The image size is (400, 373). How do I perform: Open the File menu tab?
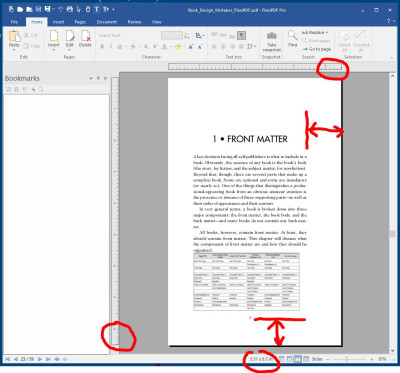tap(14, 22)
